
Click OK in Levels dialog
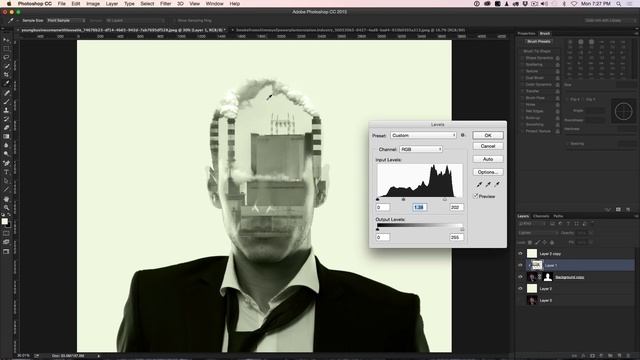click(488, 135)
